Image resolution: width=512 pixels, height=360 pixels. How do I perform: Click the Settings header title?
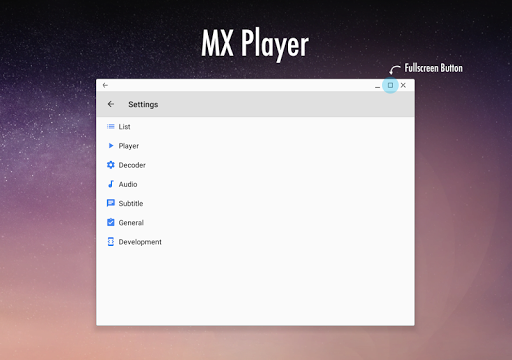click(143, 105)
